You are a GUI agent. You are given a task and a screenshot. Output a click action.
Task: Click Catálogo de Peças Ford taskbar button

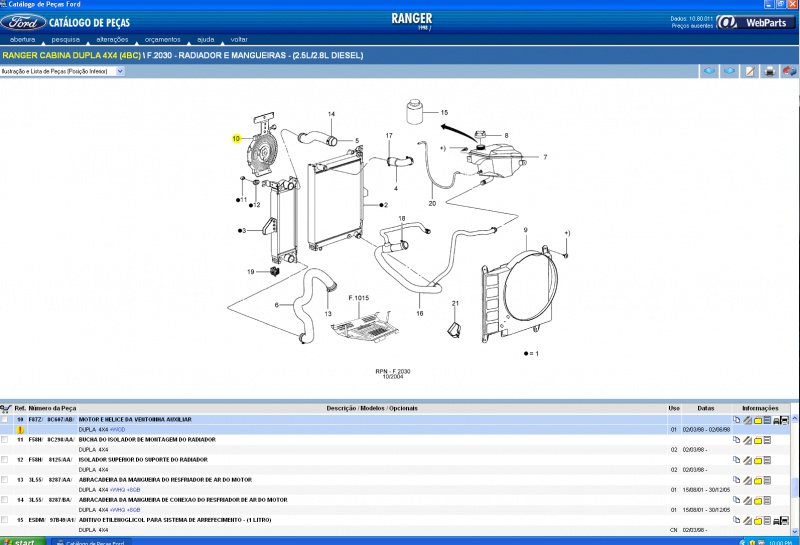click(92, 542)
